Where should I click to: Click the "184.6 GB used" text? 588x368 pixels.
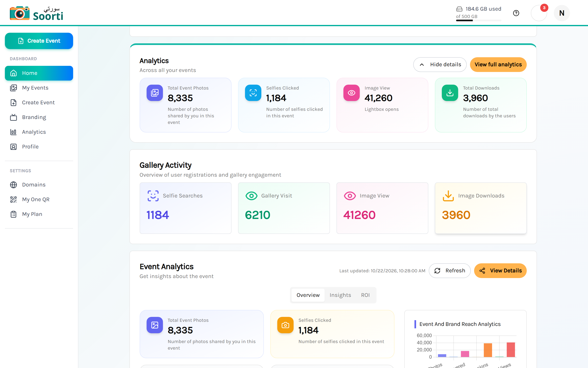click(483, 9)
